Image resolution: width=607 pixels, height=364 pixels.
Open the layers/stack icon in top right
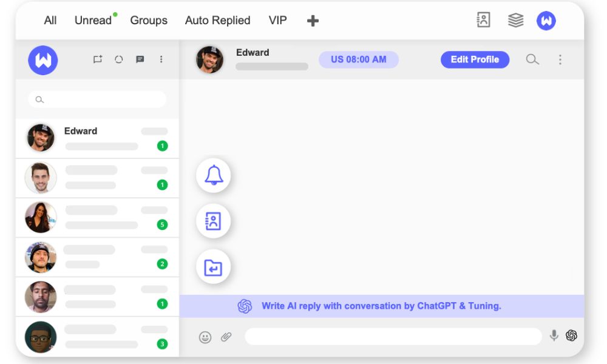(515, 20)
